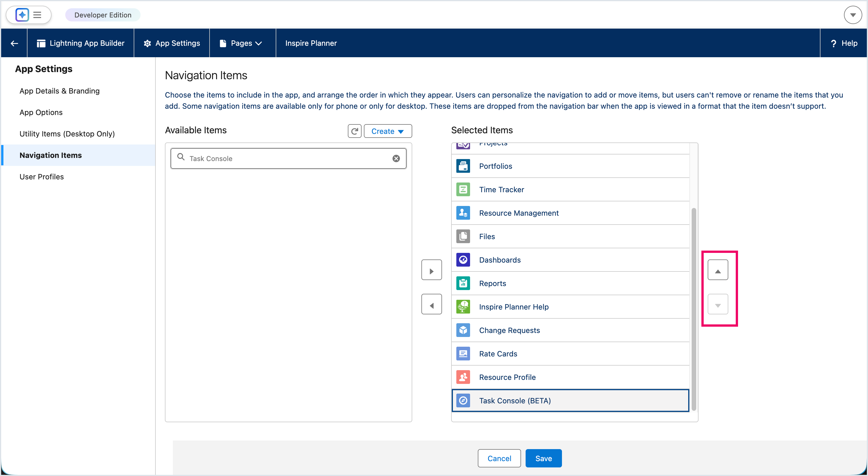Click the Resource Profile icon
This screenshot has width=868, height=476.
pyautogui.click(x=463, y=377)
